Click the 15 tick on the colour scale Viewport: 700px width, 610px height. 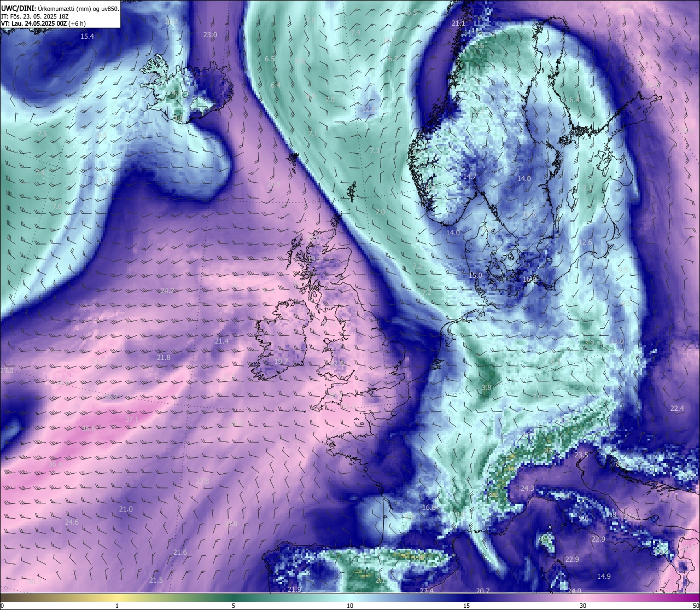(466, 605)
